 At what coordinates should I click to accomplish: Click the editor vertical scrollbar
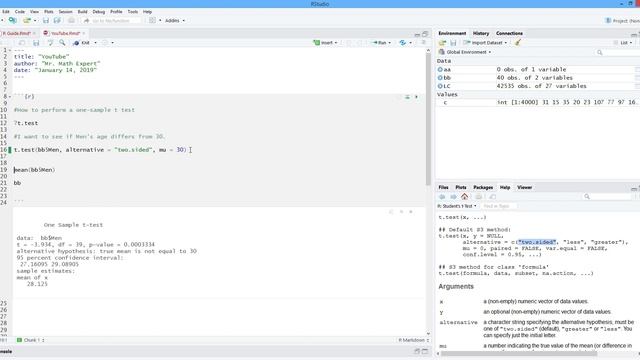(428, 118)
